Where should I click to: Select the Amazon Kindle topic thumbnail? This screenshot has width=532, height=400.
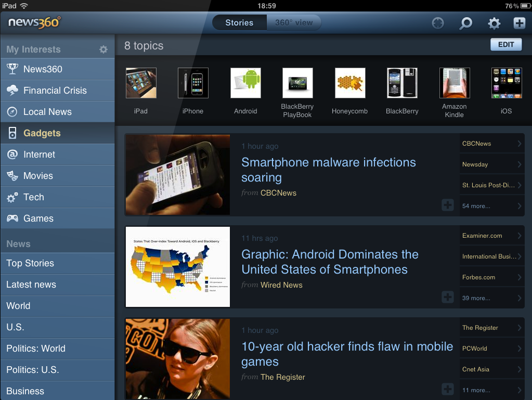[455, 83]
